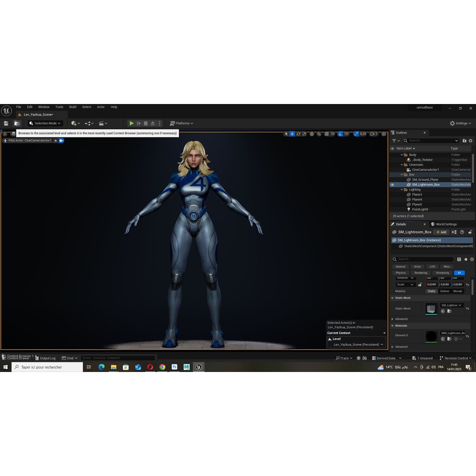Open grid snap value 10 dropdown
The height and width of the screenshot is (476, 476).
[333, 134]
